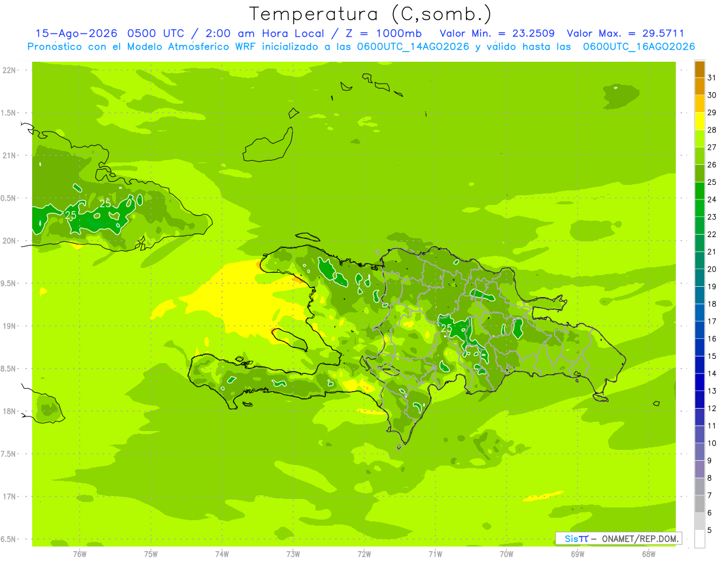This screenshot has width=728, height=562.
Task: Click the legend number 20
Action: pyautogui.click(x=712, y=269)
